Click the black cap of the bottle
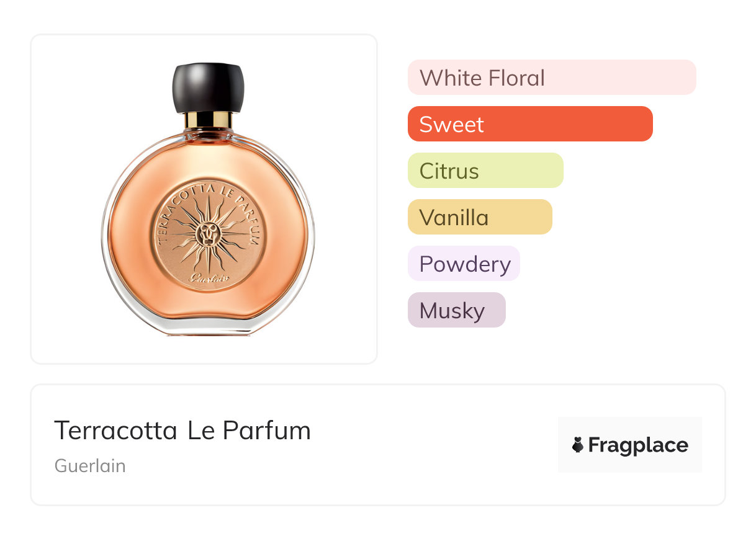This screenshot has width=756, height=536. 207,87
